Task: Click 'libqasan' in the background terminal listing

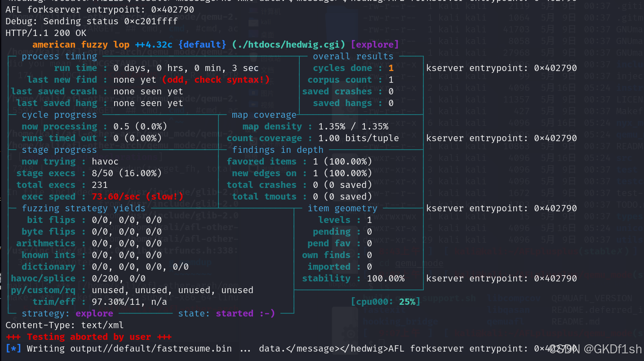Action: pos(509,310)
